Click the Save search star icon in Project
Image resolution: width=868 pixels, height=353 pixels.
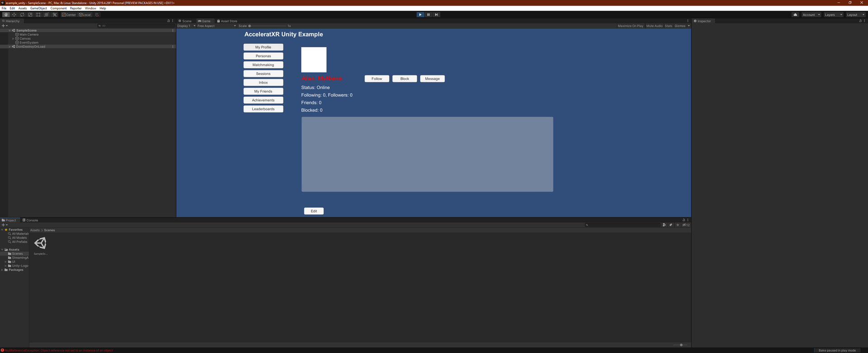click(678, 225)
